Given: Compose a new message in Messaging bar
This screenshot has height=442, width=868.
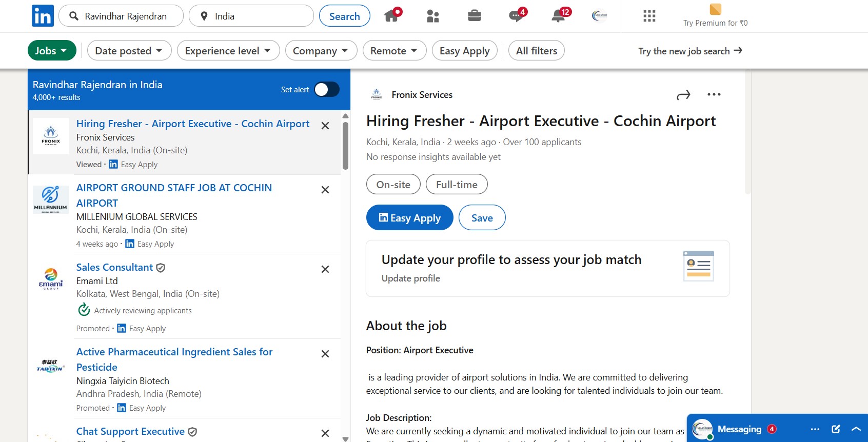Looking at the screenshot, I should click(836, 429).
